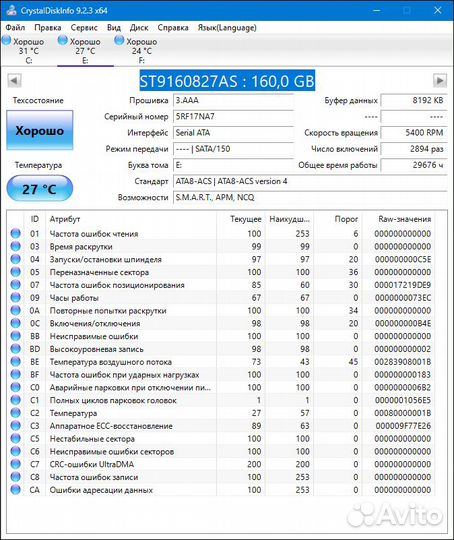The image size is (454, 540).
Task: Click status icon for Нестабильные сектора
Action: (x=16, y=438)
